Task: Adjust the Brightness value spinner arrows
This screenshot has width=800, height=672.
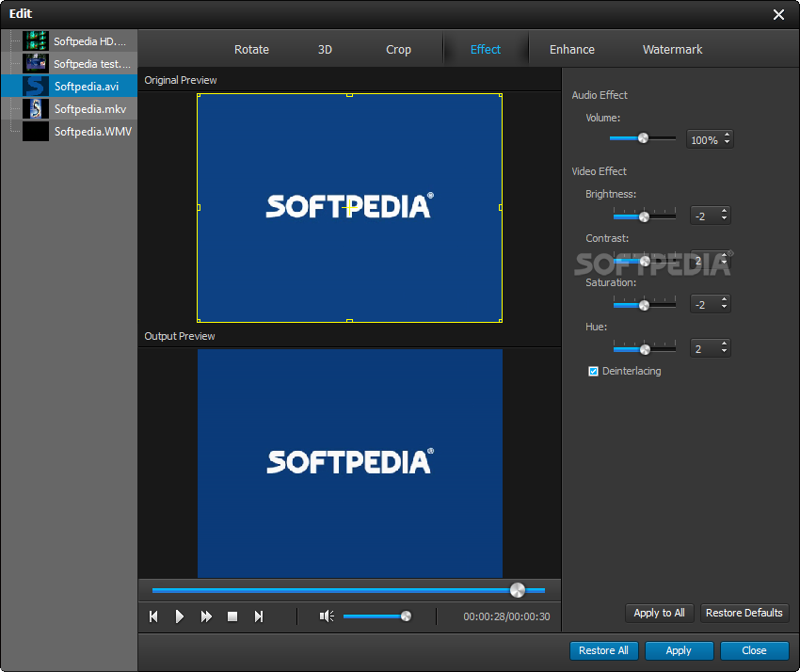Action: (x=724, y=216)
